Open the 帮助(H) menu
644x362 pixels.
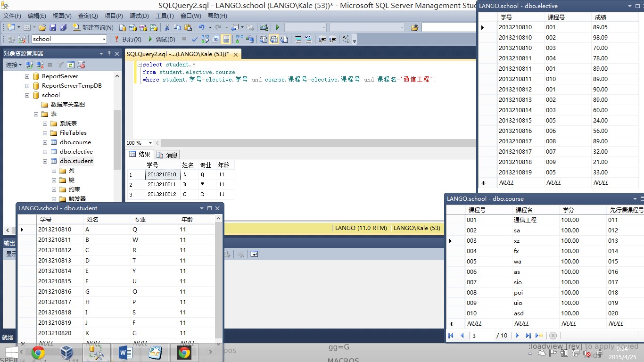[x=217, y=16]
